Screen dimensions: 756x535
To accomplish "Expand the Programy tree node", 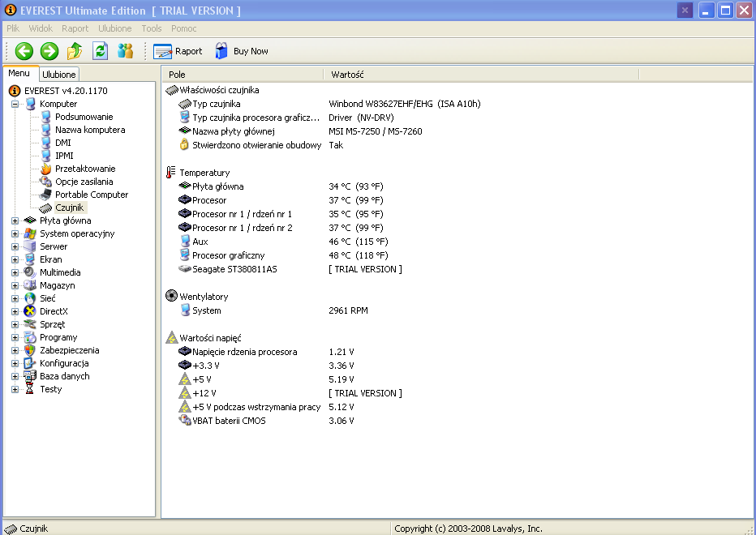I will coord(15,338).
